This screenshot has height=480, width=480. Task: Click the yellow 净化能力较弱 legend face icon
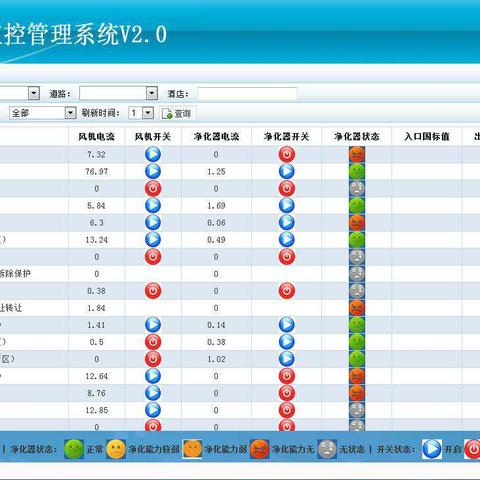point(116,449)
